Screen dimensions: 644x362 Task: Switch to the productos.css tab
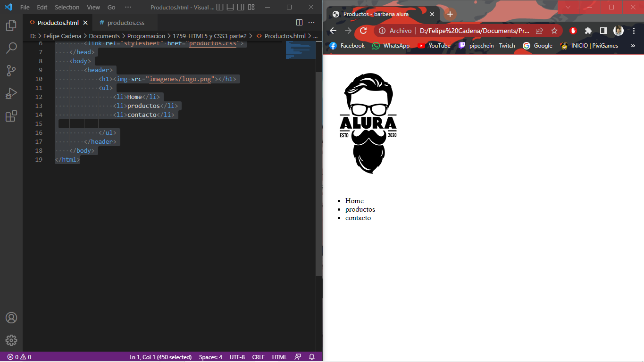[x=125, y=23]
